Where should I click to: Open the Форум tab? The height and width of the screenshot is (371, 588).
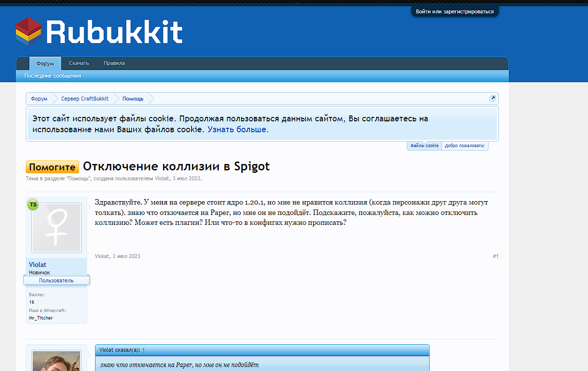click(x=45, y=63)
